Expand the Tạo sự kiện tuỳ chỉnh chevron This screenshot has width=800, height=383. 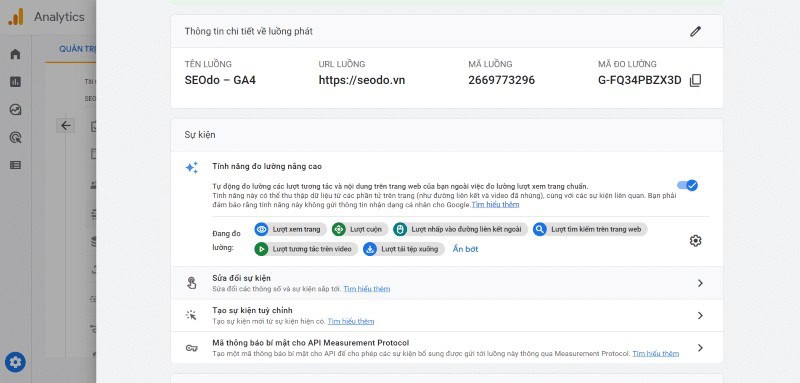[x=700, y=316]
